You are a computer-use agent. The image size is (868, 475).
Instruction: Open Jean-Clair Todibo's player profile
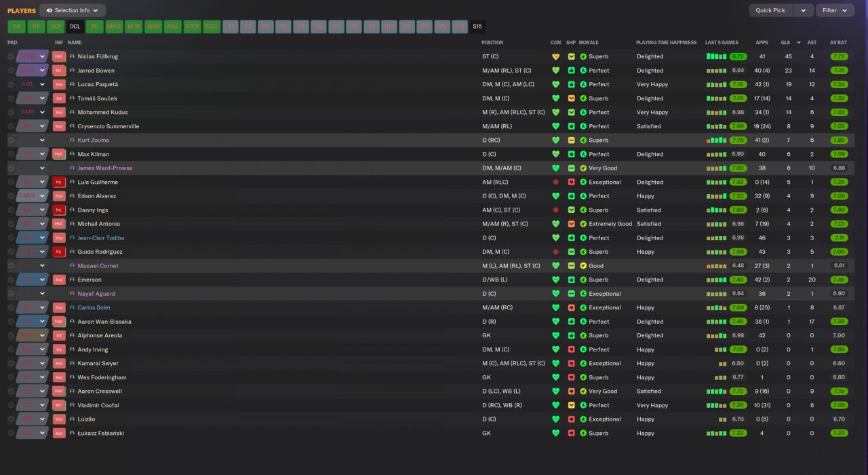(x=101, y=238)
